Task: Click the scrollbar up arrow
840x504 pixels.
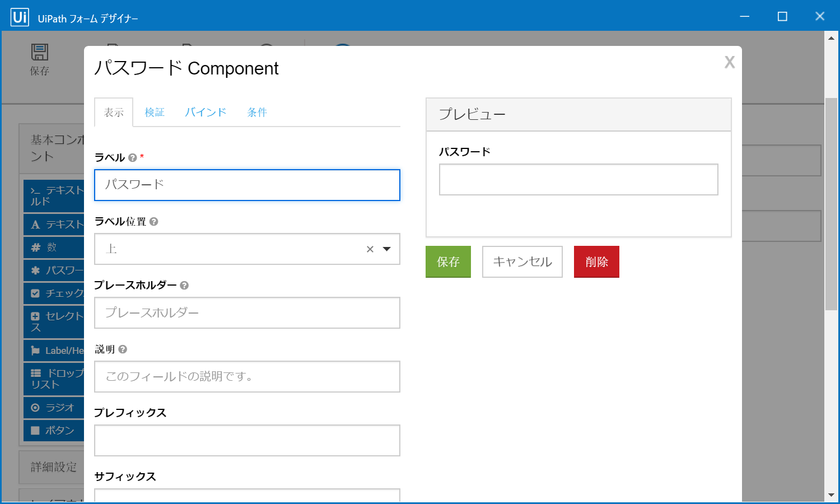Action: (x=831, y=38)
